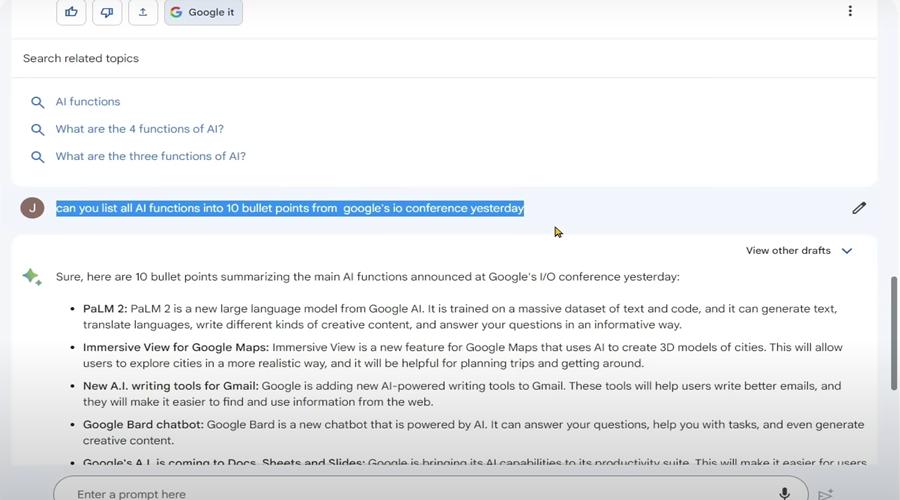Open the three-dot more options menu
The image size is (900, 500).
coord(850,11)
